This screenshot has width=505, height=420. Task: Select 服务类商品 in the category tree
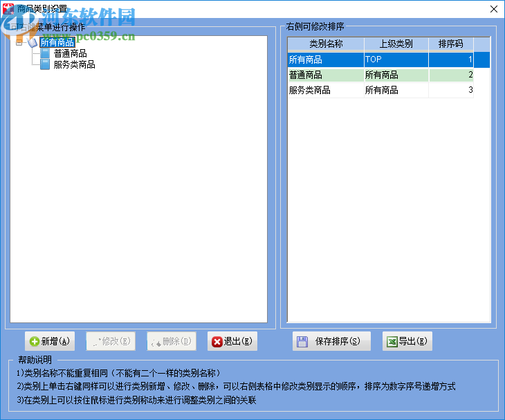(74, 64)
